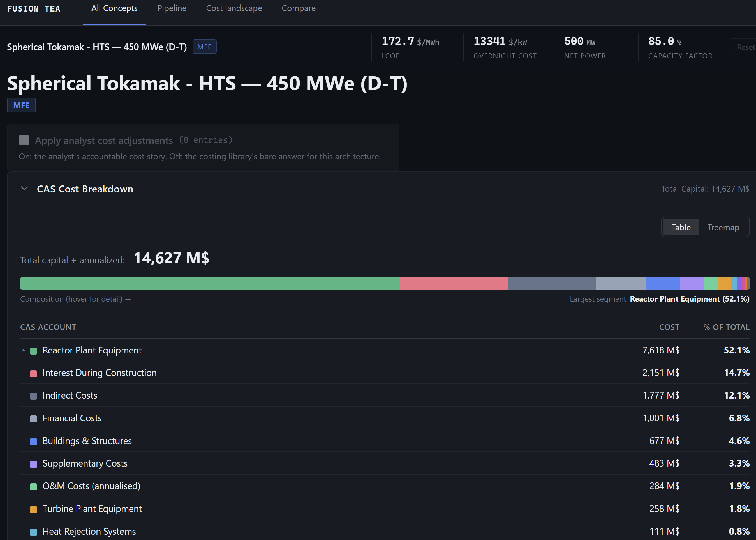Click the green Reactor Plant Equipment bar segment

210,283
